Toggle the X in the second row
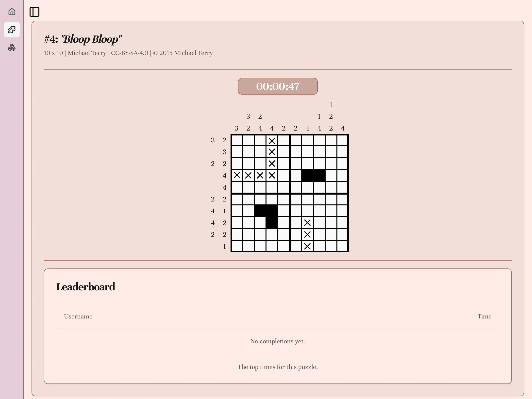The width and height of the screenshot is (532, 399). tap(272, 152)
